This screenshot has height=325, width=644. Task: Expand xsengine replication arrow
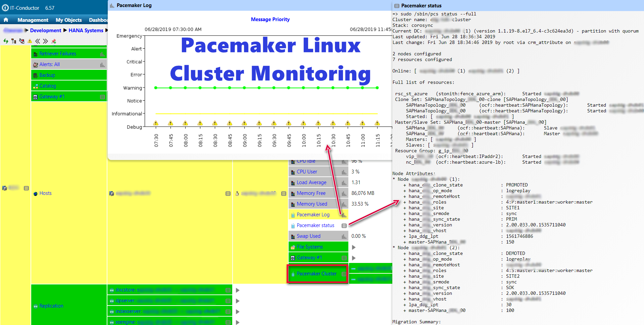click(x=237, y=322)
